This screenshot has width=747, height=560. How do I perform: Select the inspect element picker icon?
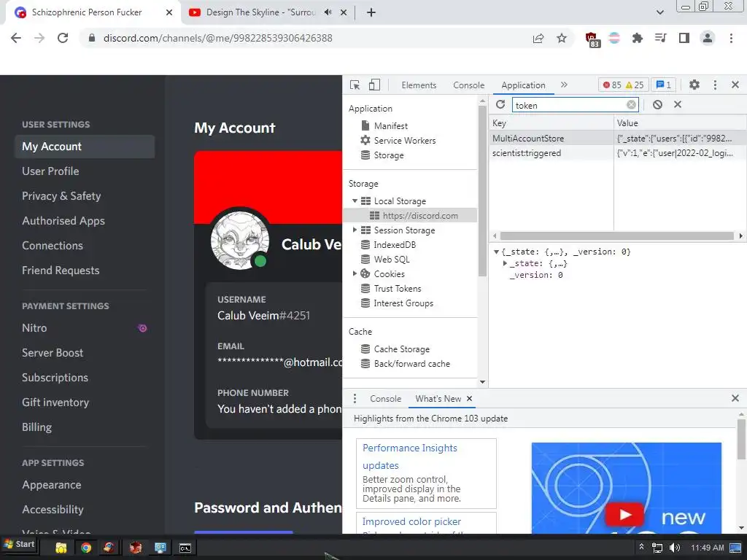coord(355,85)
